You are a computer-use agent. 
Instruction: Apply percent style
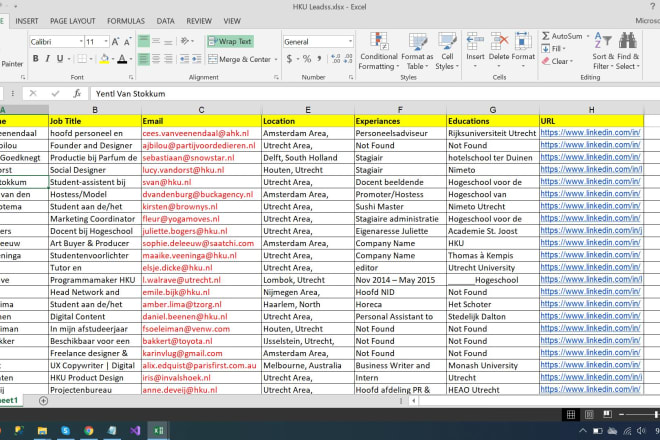(307, 59)
